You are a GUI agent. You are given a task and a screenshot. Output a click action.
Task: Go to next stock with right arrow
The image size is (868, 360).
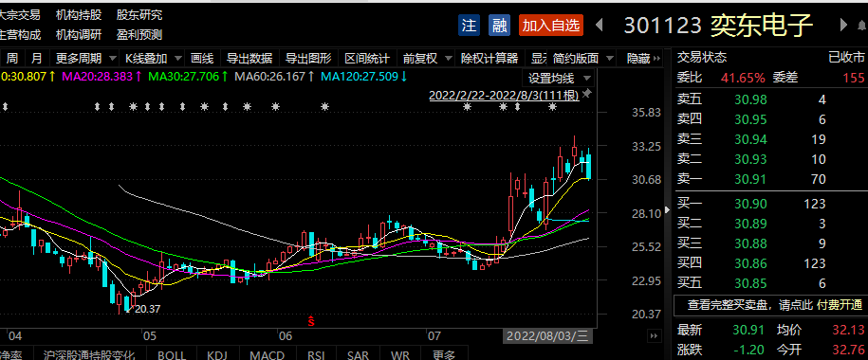[843, 25]
